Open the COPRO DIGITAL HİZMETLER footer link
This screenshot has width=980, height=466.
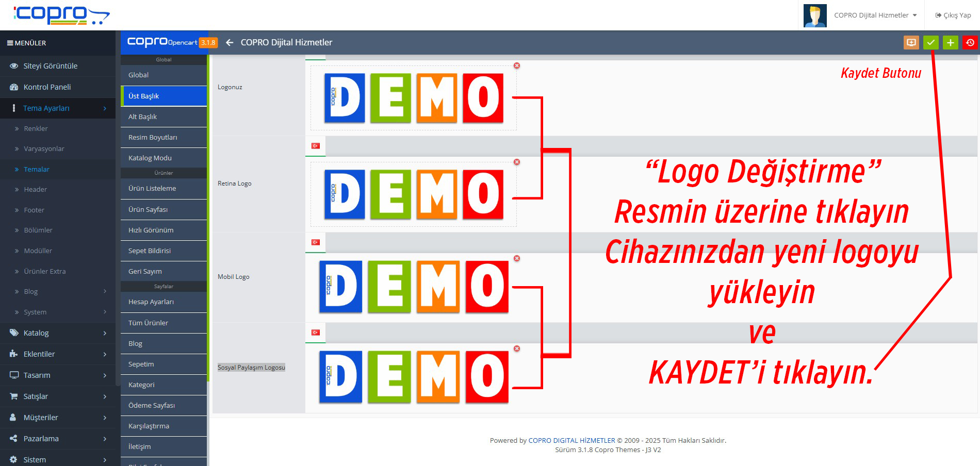(570, 440)
